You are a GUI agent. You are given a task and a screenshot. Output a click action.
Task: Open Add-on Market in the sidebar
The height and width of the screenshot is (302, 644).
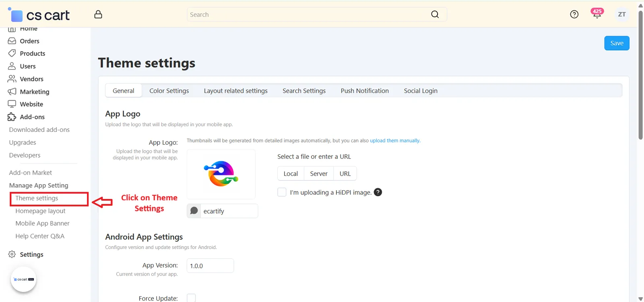31,173
